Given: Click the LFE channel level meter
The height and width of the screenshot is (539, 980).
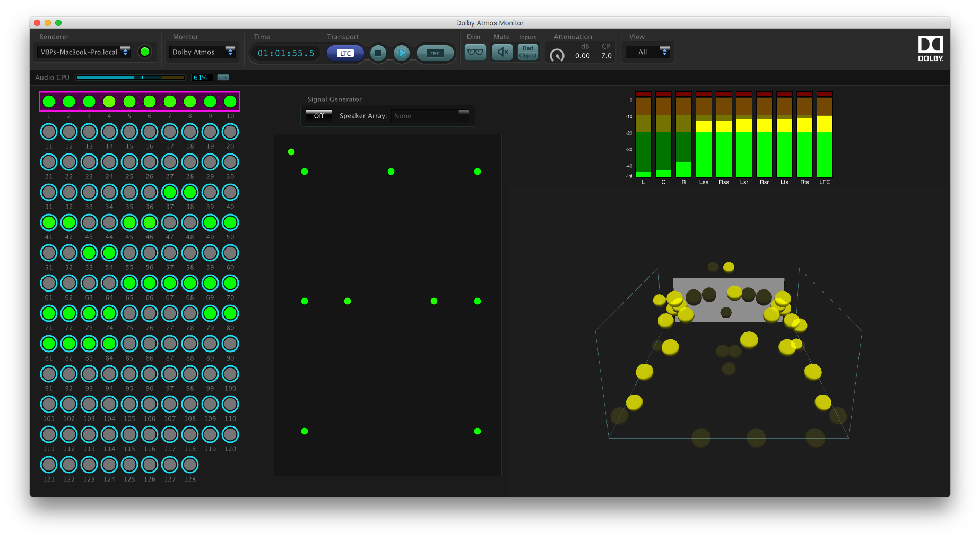Looking at the screenshot, I should coord(825,134).
